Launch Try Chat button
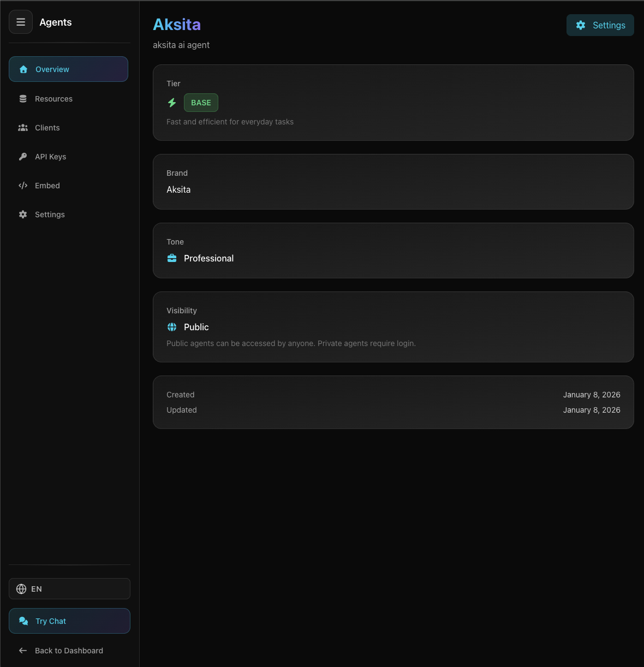This screenshot has width=644, height=667. click(x=69, y=621)
